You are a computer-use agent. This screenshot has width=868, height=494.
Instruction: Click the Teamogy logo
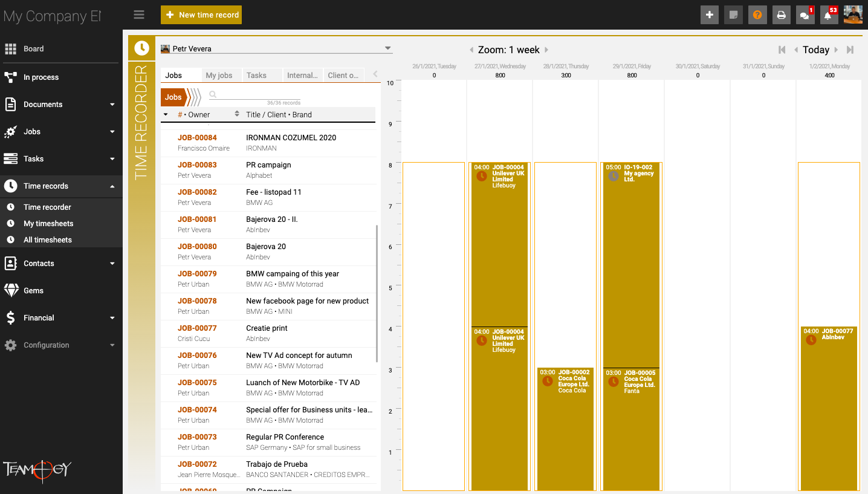pyautogui.click(x=37, y=470)
